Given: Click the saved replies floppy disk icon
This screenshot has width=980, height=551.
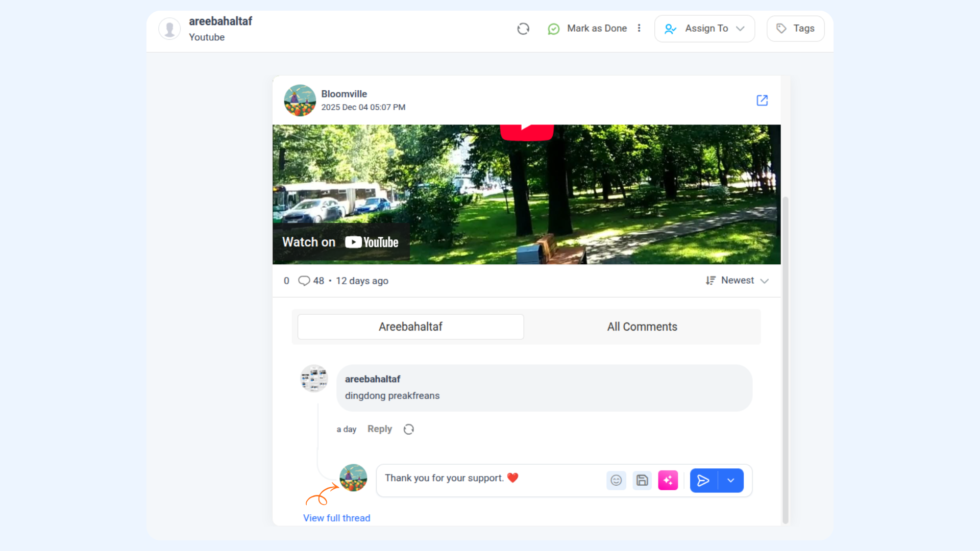Looking at the screenshot, I should click(x=642, y=481).
